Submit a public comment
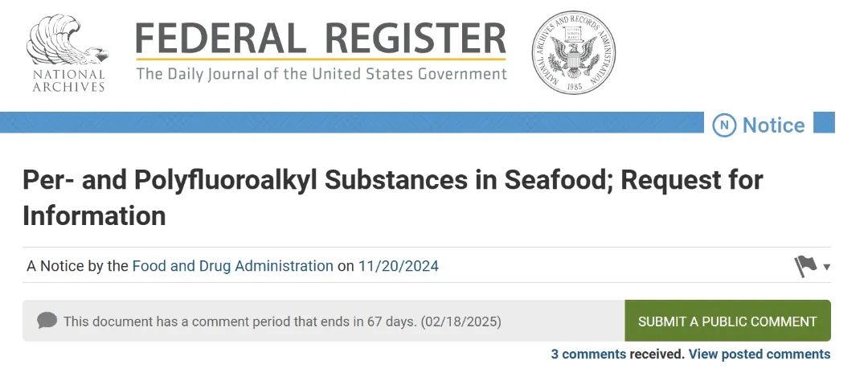Image resolution: width=868 pixels, height=389 pixels. pyautogui.click(x=727, y=321)
